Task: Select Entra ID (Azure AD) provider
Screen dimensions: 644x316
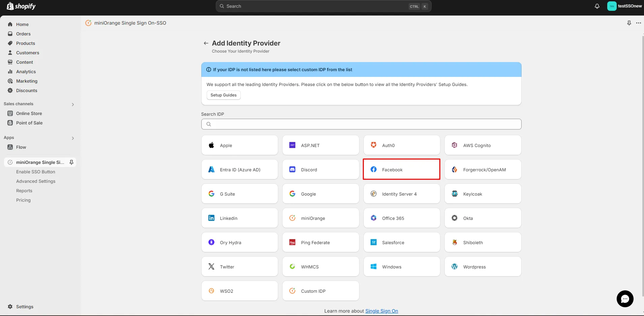Action: pyautogui.click(x=240, y=170)
